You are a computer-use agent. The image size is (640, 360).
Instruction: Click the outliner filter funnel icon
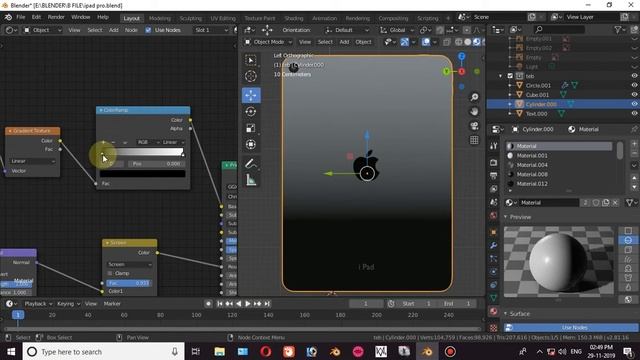pyautogui.click(x=618, y=29)
